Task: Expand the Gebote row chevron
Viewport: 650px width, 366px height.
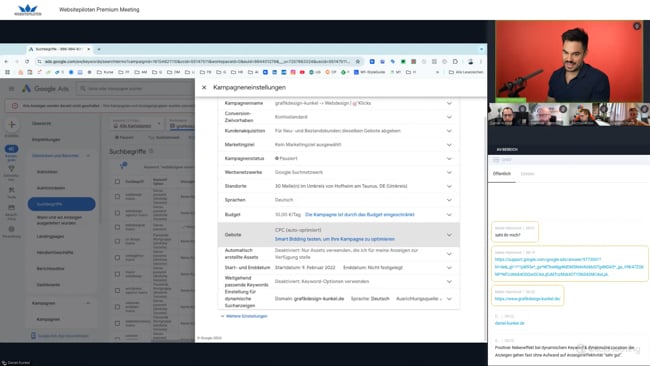Action: click(x=449, y=235)
